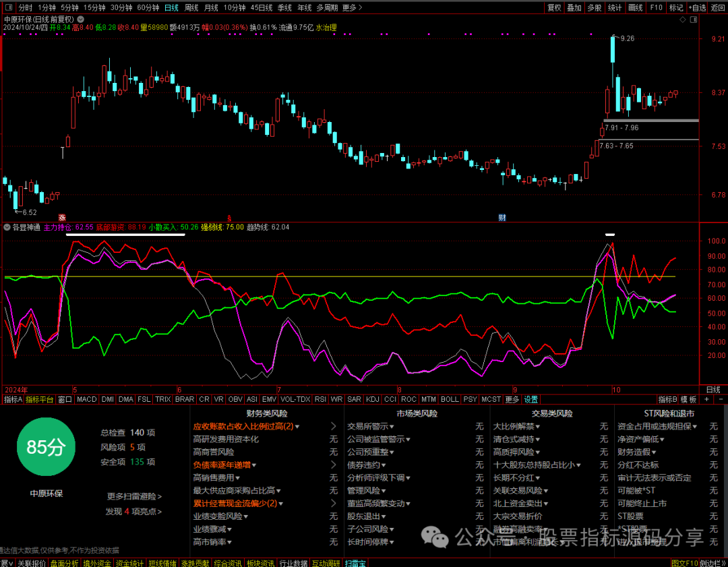This screenshot has height=567, width=728.
Task: Click the 叠加 overlay button
Action: [574, 7]
